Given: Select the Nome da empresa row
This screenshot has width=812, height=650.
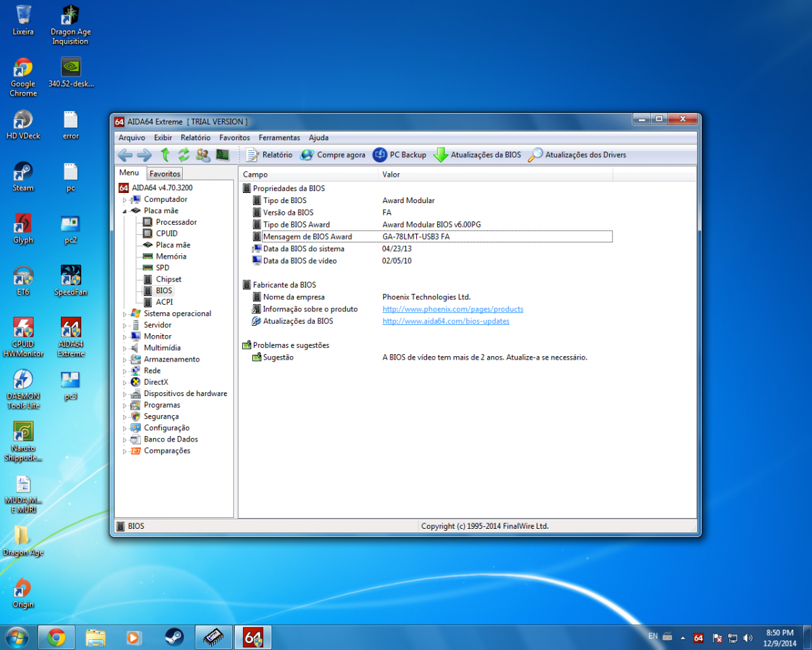Looking at the screenshot, I should [x=432, y=297].
